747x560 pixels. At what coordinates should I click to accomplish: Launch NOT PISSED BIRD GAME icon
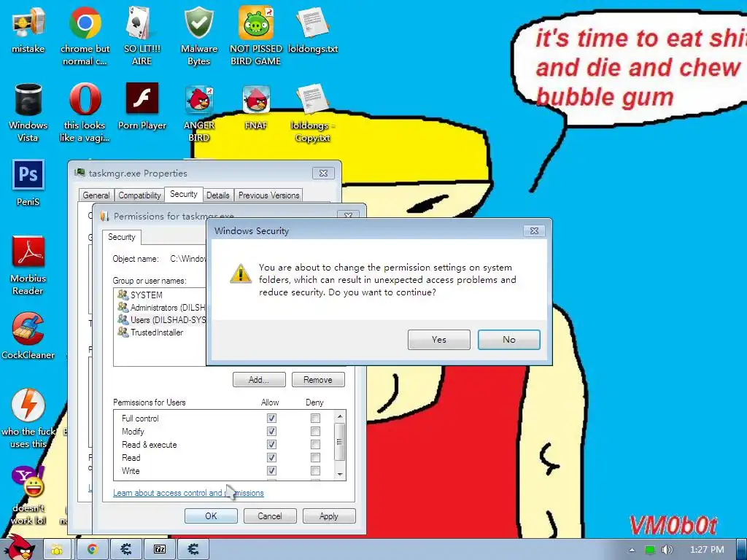click(x=256, y=36)
